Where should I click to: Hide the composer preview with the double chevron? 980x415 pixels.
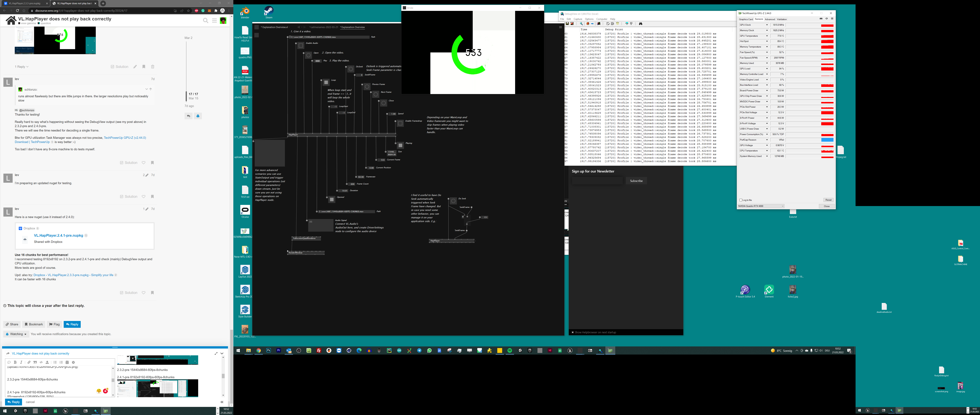(x=222, y=402)
